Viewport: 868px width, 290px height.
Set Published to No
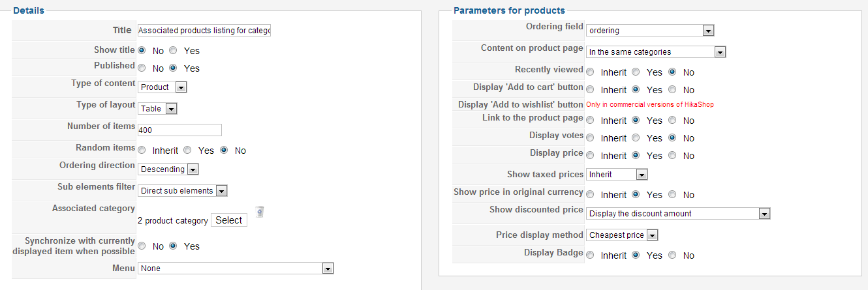[142, 68]
